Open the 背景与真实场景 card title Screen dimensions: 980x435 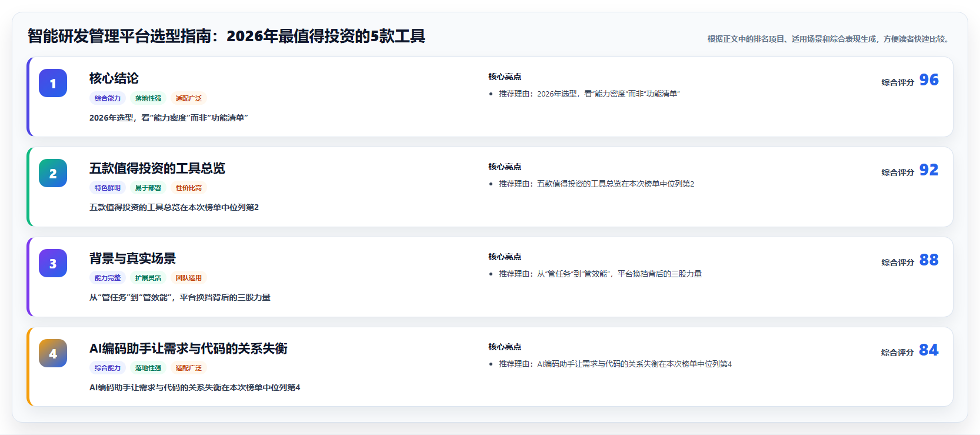click(132, 258)
